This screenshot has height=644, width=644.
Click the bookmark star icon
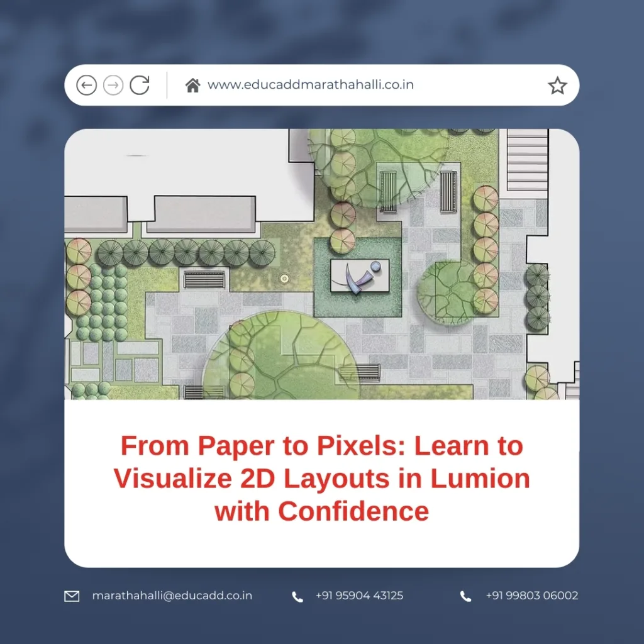(x=557, y=86)
